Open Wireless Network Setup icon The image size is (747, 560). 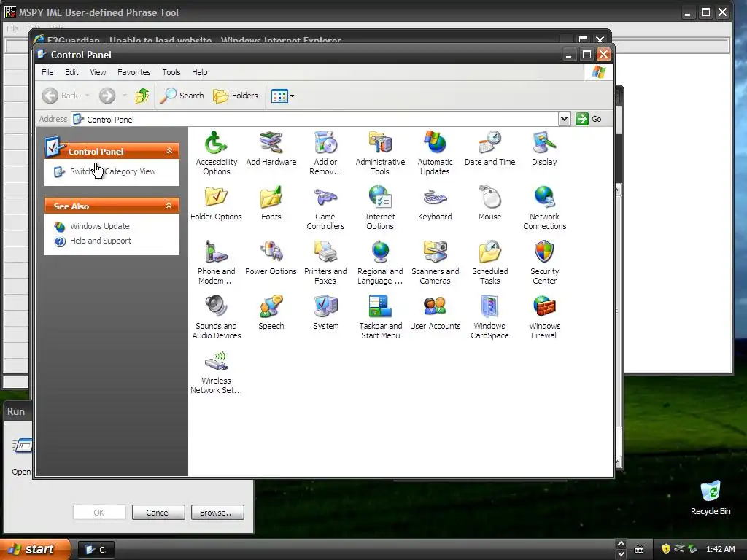click(216, 372)
